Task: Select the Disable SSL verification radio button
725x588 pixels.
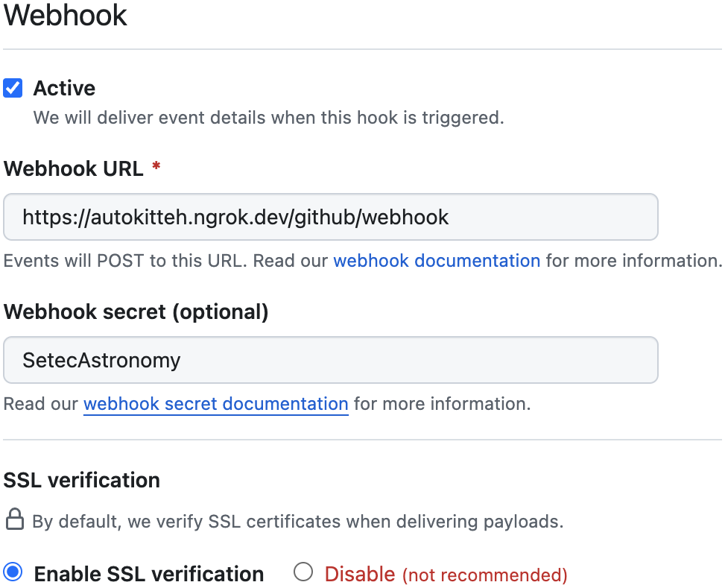Action: click(303, 572)
